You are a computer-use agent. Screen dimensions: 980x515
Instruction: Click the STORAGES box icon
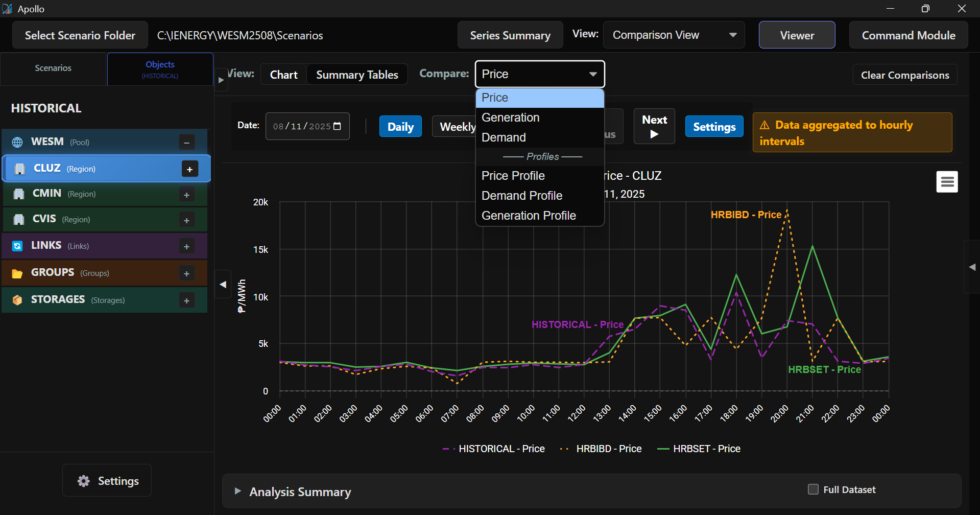pyautogui.click(x=17, y=300)
